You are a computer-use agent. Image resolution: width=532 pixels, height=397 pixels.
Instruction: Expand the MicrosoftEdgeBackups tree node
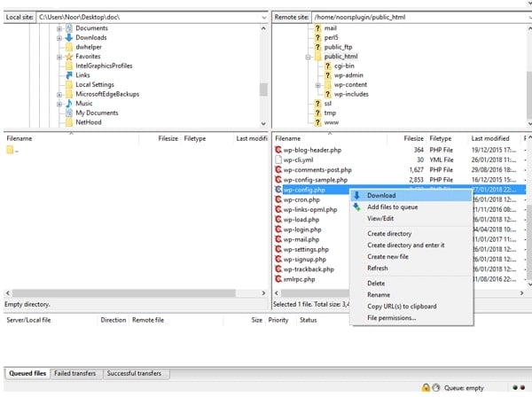[59, 94]
